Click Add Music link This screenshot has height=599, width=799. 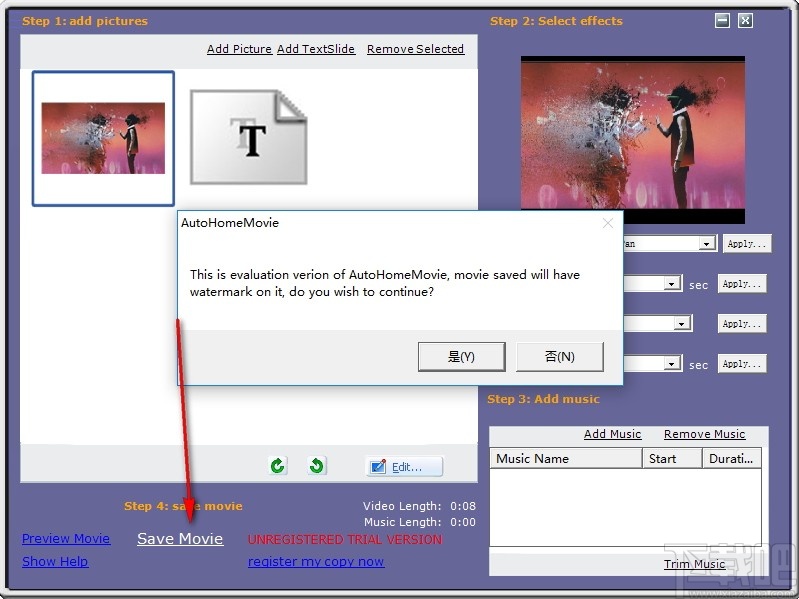click(x=612, y=434)
